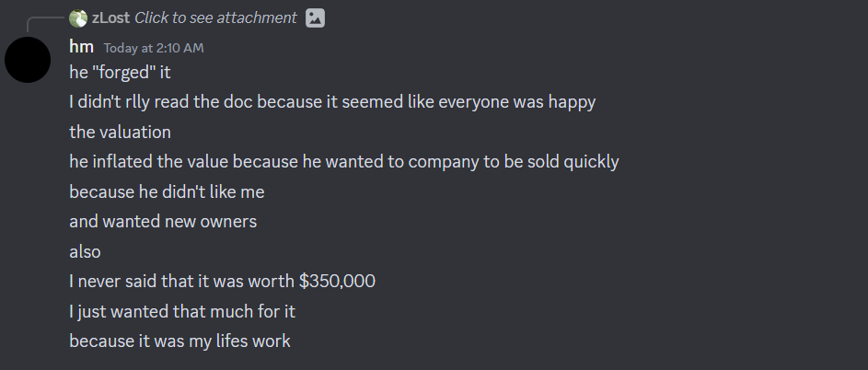
Task: Click the message 'he "forged" it'
Action: point(121,72)
